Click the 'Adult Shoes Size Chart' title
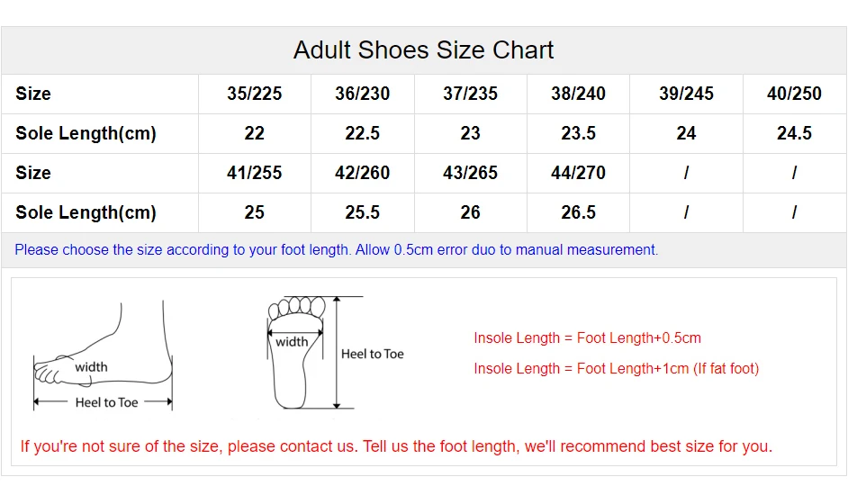This screenshot has height=504, width=848. click(x=423, y=50)
